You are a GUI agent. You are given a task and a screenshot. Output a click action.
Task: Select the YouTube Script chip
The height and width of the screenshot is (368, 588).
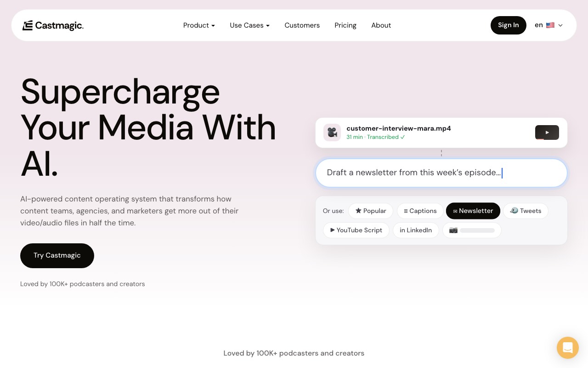pyautogui.click(x=356, y=230)
